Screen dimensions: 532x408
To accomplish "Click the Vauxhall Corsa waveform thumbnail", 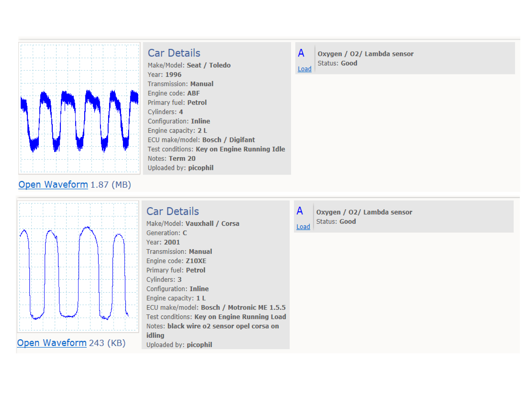I will point(78,267).
